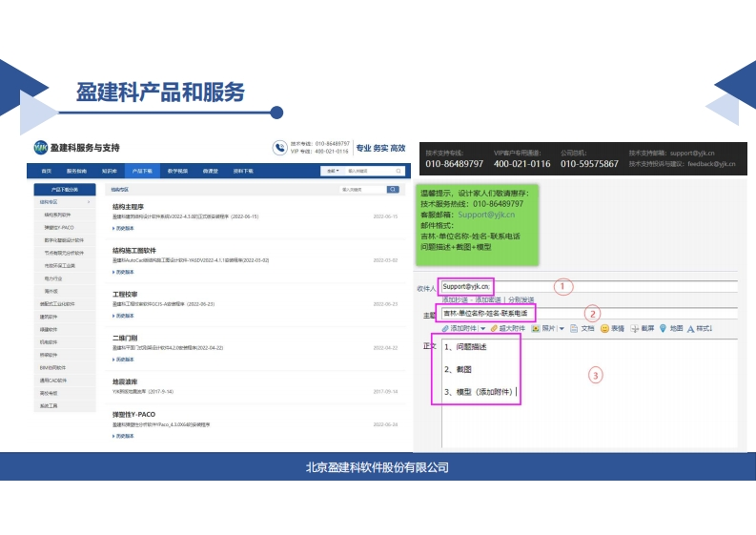Image resolution: width=756 pixels, height=535 pixels.
Task: Open the 工程校审 download title
Action: pyautogui.click(x=125, y=295)
